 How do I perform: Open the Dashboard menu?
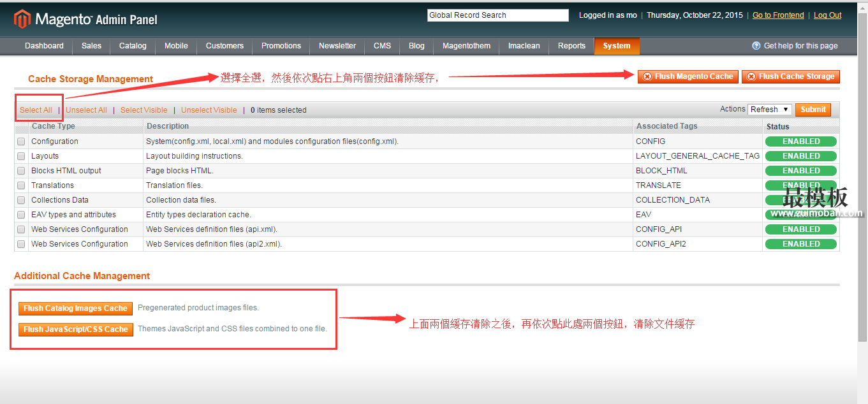coord(44,46)
